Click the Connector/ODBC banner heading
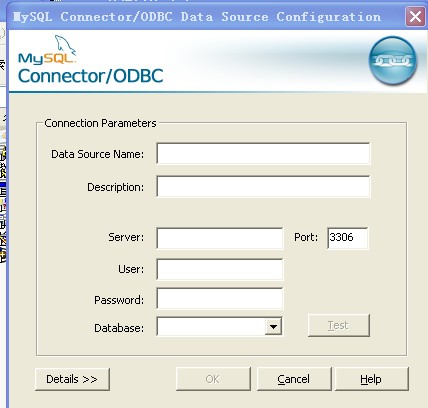 (90, 76)
